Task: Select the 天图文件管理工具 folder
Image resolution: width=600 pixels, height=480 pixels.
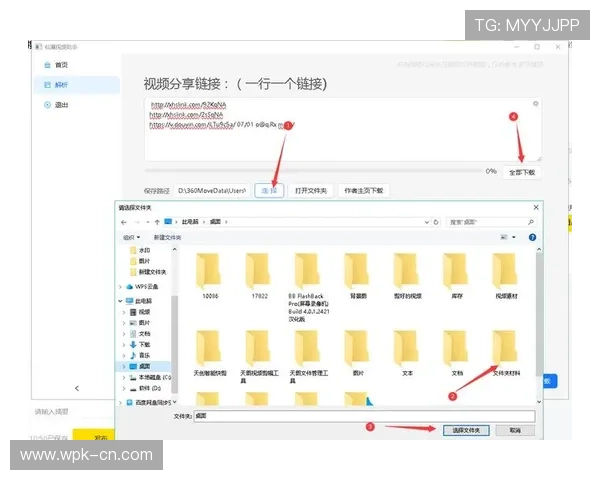Action: coord(308,357)
